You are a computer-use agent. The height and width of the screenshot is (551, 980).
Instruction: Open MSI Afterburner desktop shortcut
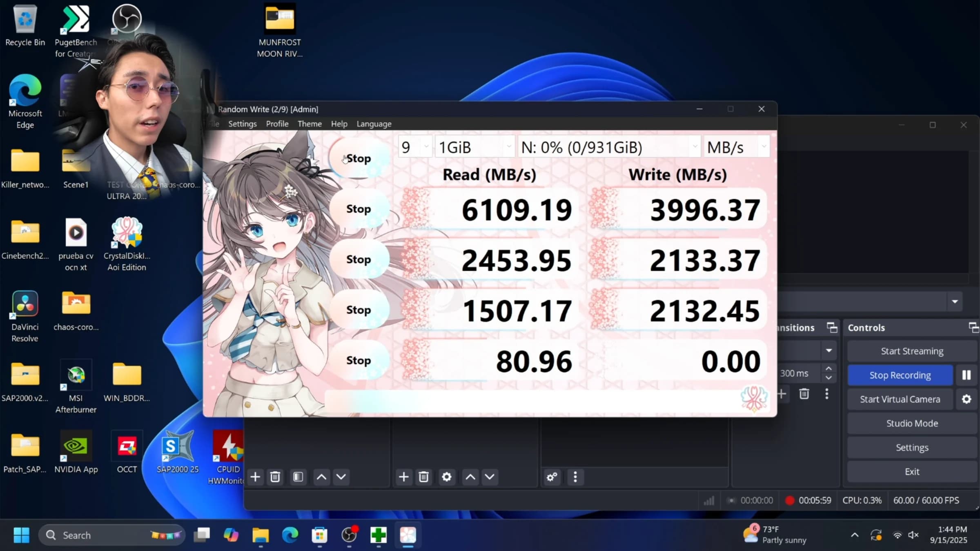click(x=76, y=387)
